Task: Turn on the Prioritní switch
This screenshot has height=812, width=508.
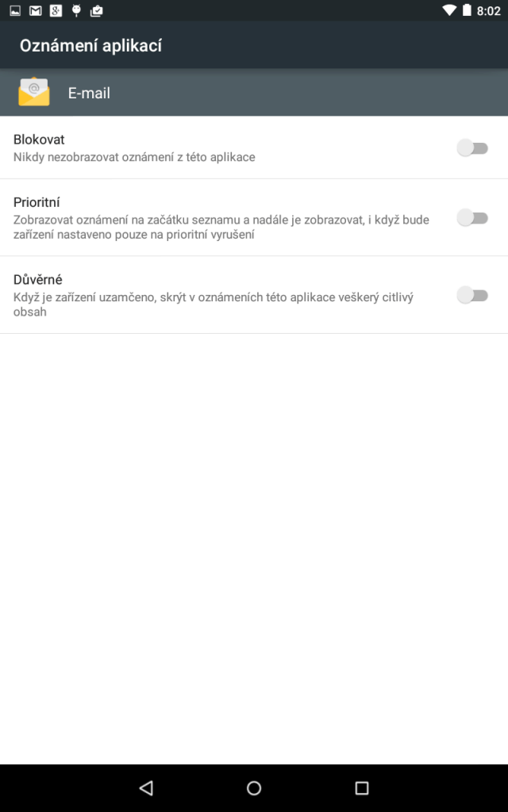Action: 472,217
